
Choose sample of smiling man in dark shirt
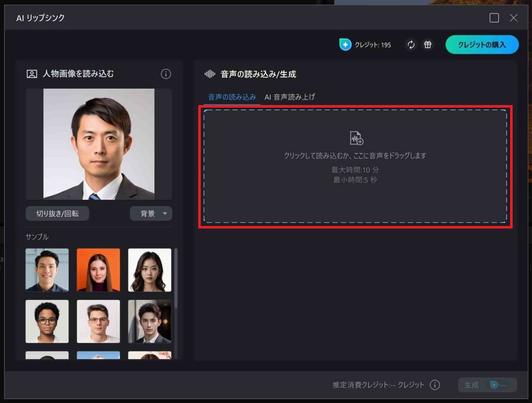click(47, 270)
